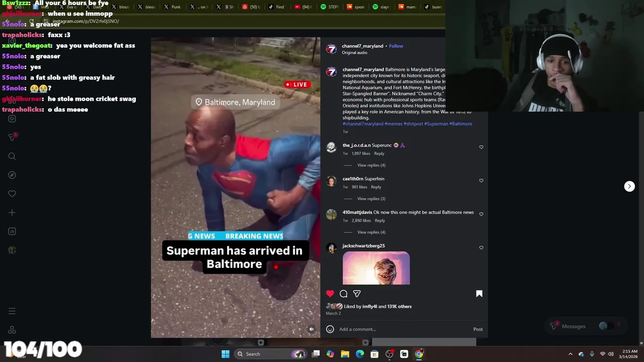
Task: Go to the next post arrow
Action: (x=629, y=187)
